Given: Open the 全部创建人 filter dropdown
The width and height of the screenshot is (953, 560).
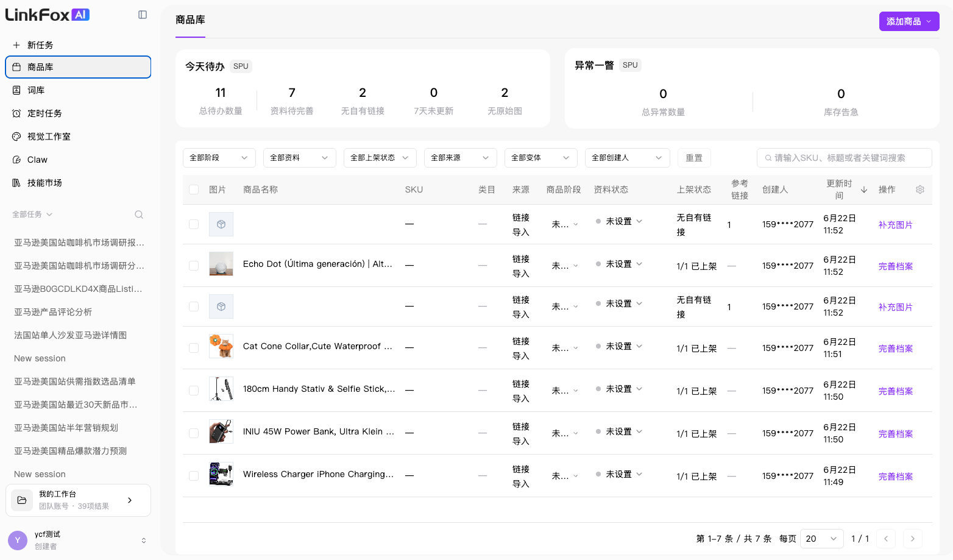Looking at the screenshot, I should [628, 158].
